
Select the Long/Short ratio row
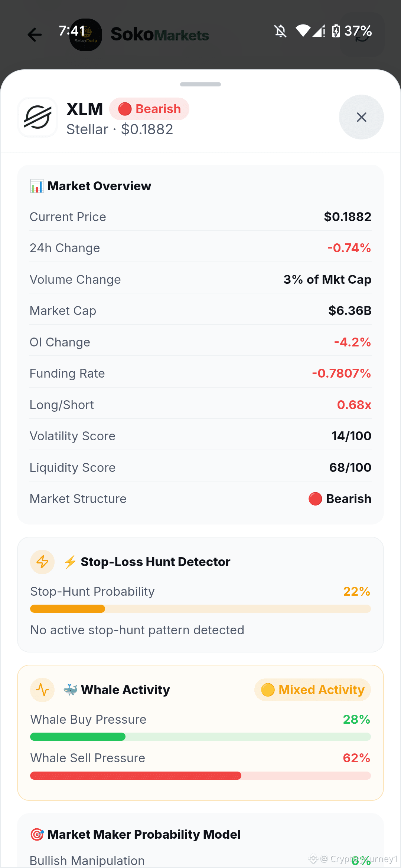tap(200, 405)
